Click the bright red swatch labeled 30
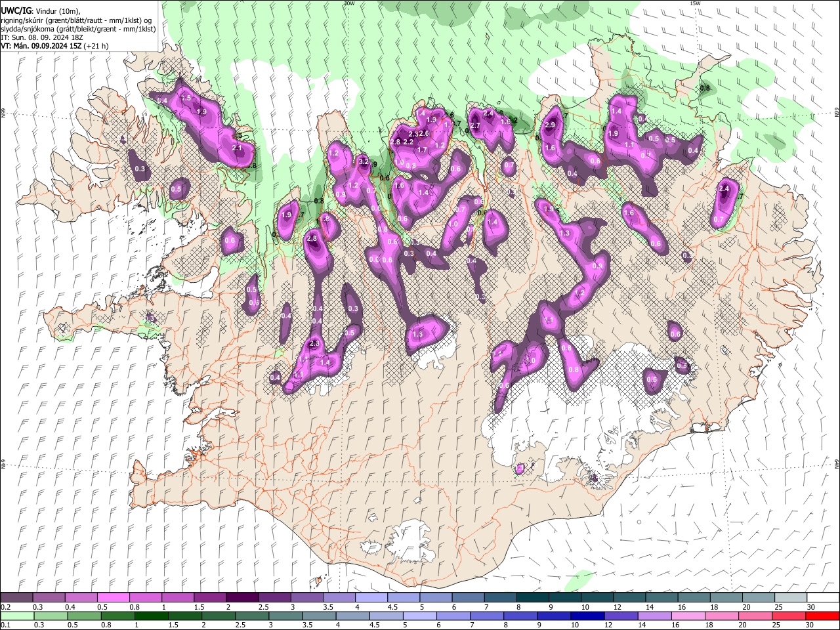The width and height of the screenshot is (840, 630). (822, 616)
